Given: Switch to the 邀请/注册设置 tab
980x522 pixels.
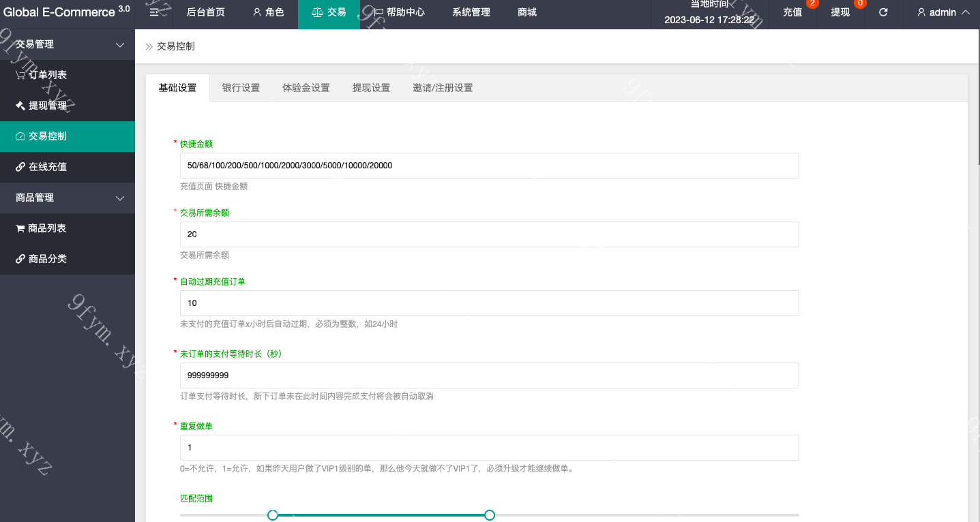Looking at the screenshot, I should (x=443, y=88).
